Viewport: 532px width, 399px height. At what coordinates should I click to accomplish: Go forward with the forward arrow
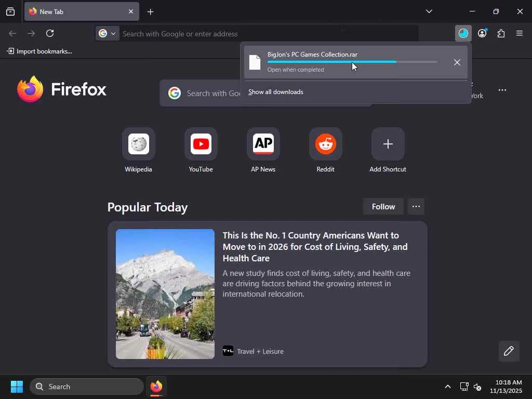pos(31,33)
